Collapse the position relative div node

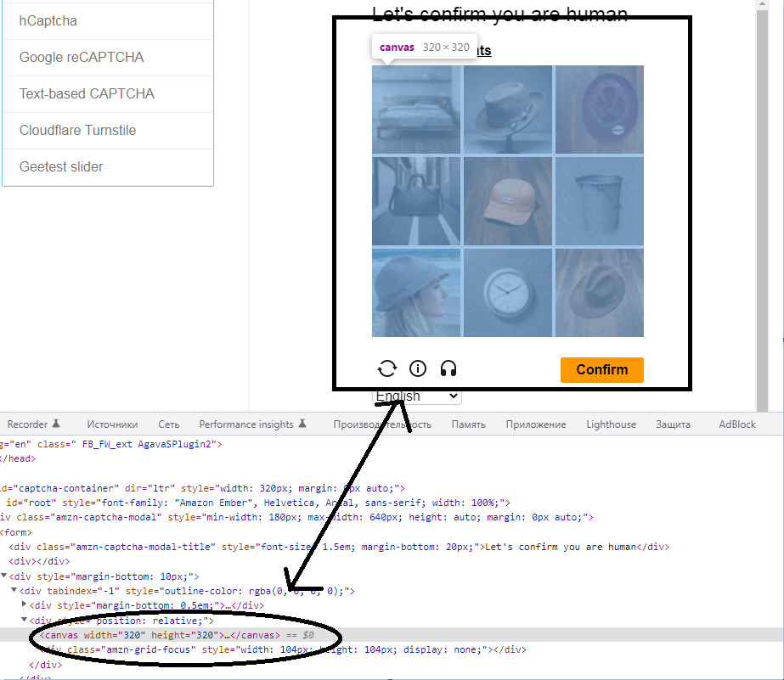tap(24, 620)
